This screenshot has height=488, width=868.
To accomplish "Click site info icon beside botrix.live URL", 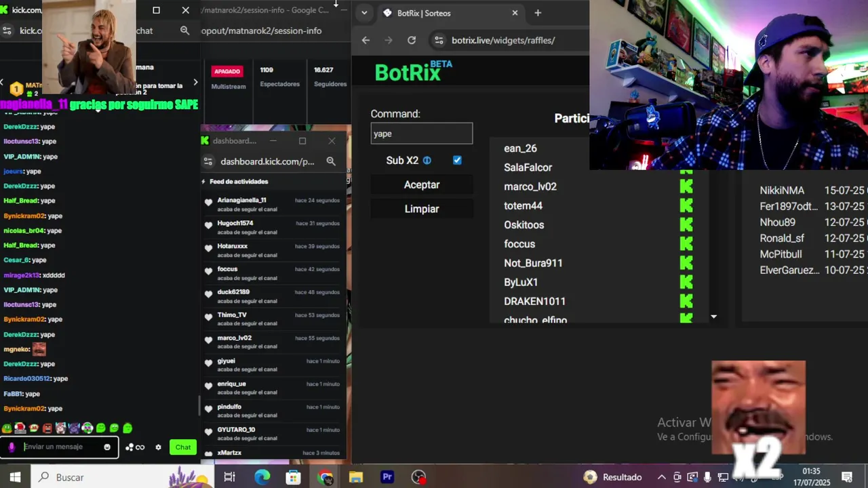I will [x=439, y=40].
